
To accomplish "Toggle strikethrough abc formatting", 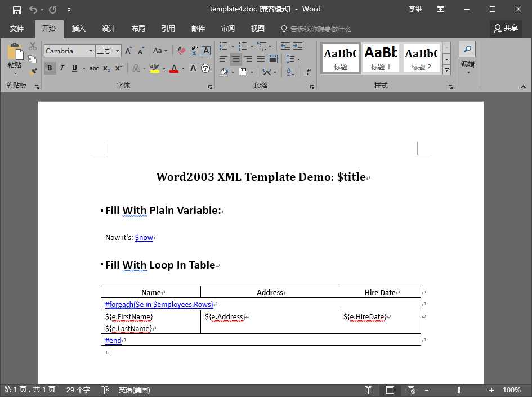I will 94,68.
